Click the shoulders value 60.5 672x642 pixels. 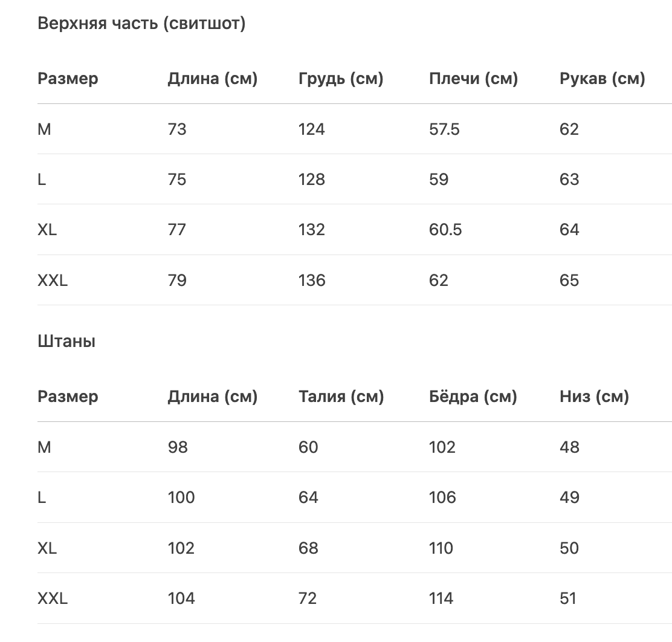pos(445,230)
